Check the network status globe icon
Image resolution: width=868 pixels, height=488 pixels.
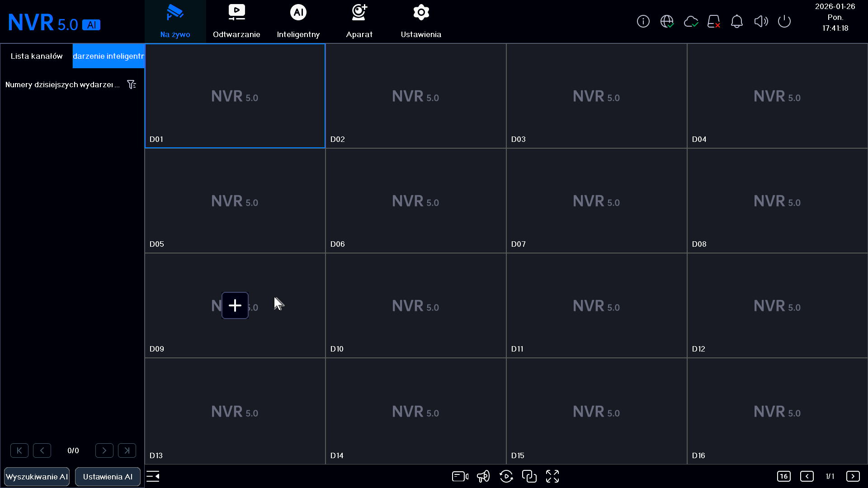(667, 21)
